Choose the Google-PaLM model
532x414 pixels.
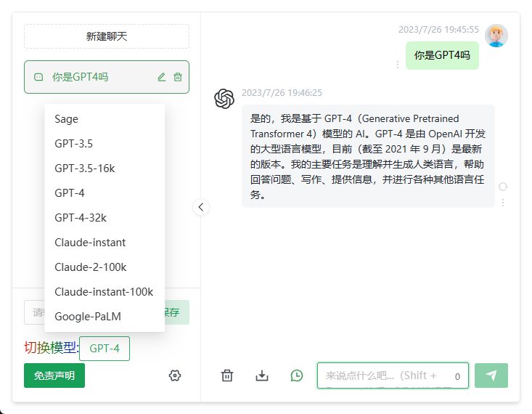[105, 317]
